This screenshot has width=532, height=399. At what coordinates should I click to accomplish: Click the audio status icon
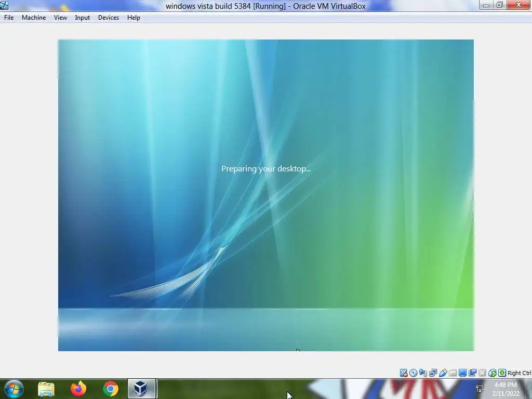(x=423, y=373)
